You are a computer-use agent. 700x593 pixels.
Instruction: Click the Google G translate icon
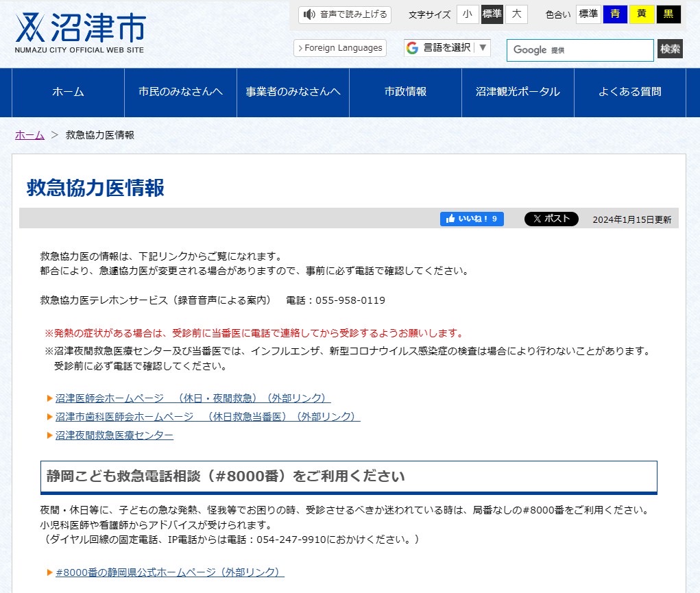(x=413, y=48)
